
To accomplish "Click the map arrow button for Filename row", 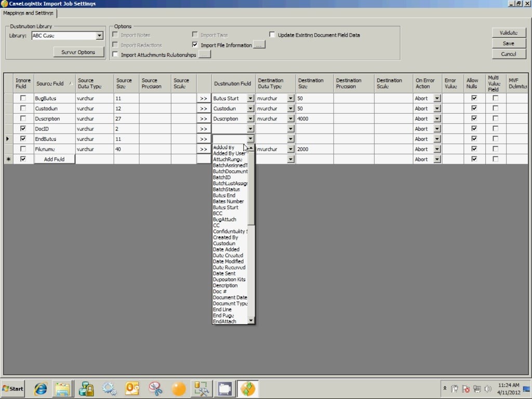I will [x=203, y=149].
